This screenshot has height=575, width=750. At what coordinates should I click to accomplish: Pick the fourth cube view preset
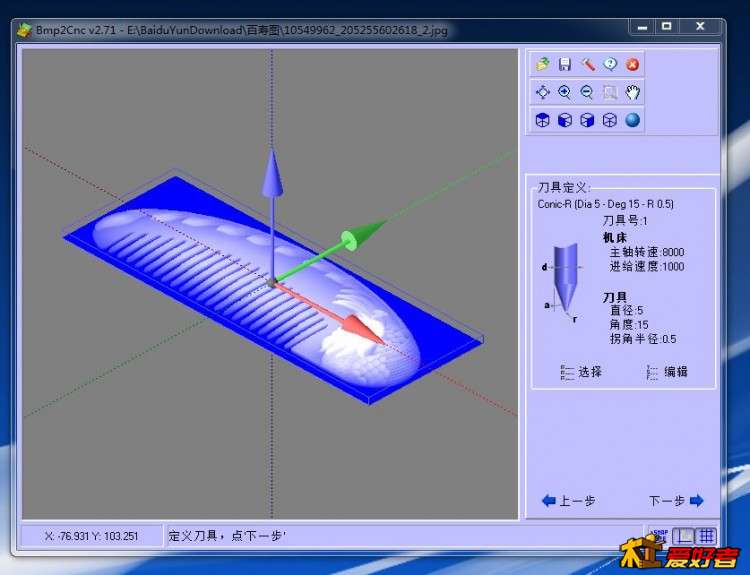[610, 120]
